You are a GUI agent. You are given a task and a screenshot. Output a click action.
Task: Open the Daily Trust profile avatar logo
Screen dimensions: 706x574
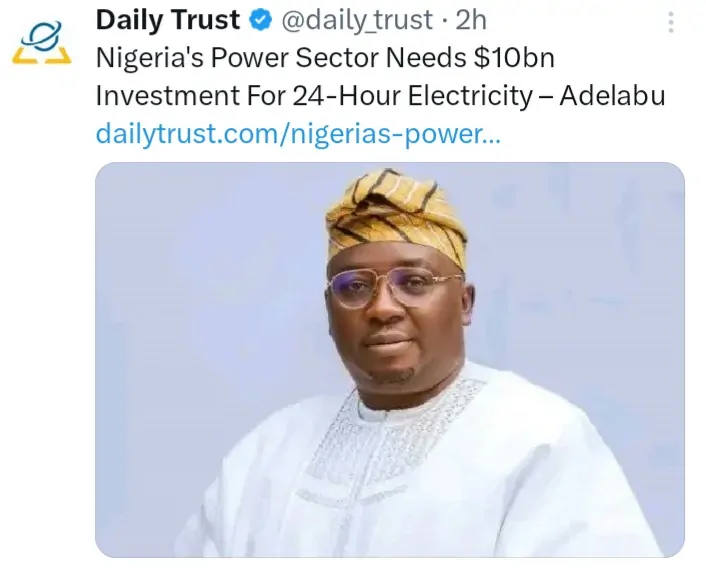[41, 42]
